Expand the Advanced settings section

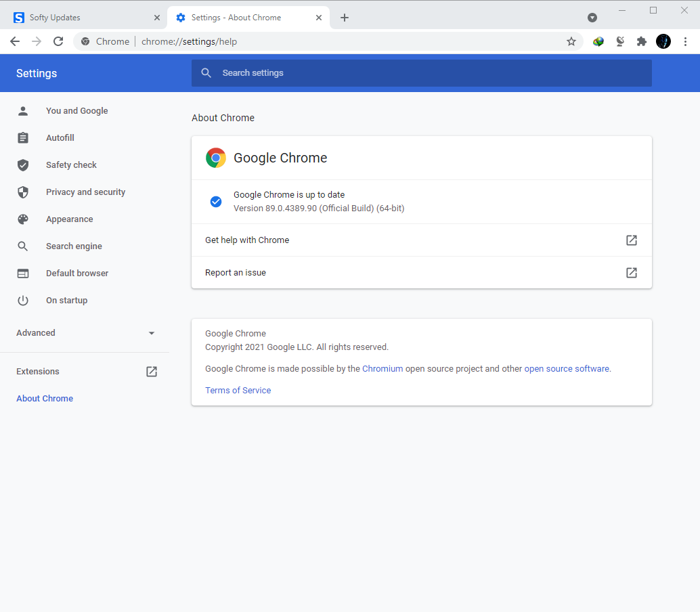85,333
